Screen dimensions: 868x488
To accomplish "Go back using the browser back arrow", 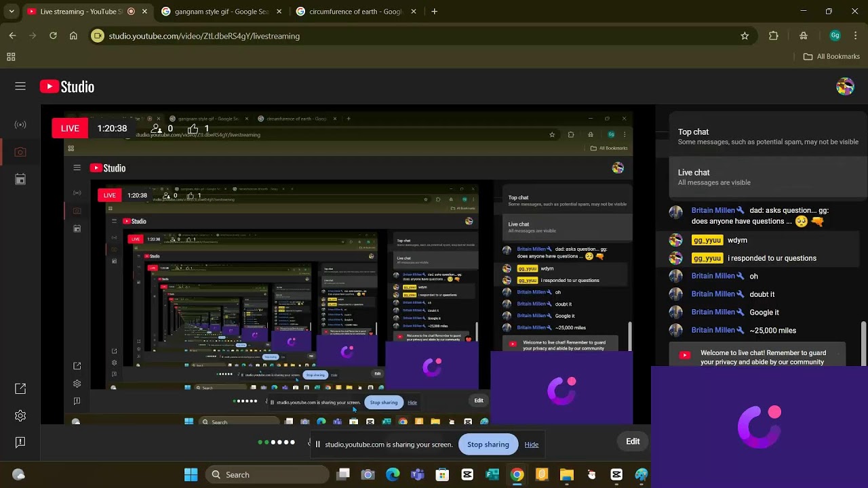I will click(x=12, y=36).
